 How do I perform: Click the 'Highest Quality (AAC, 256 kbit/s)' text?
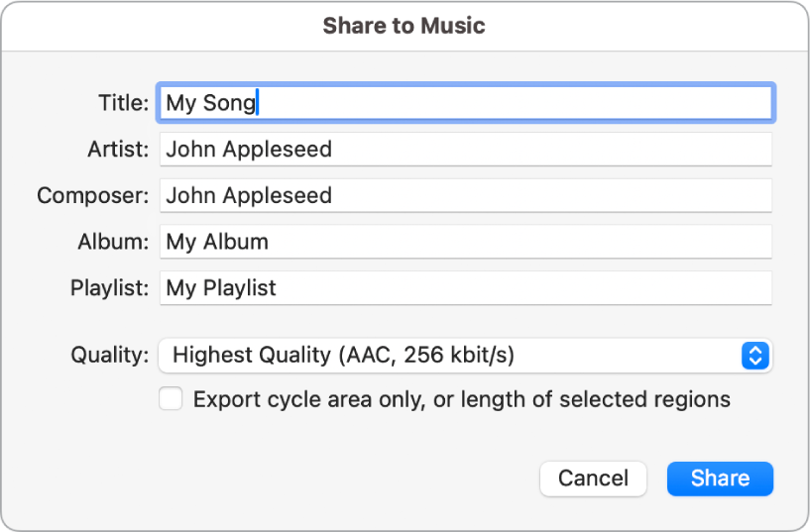click(343, 355)
